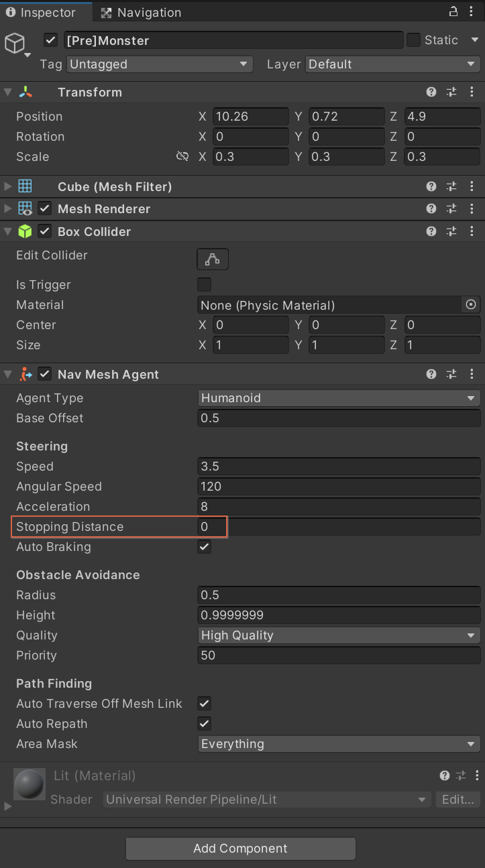The height and width of the screenshot is (868, 485).
Task: Collapse the Box Collider foldout
Action: coord(8,232)
